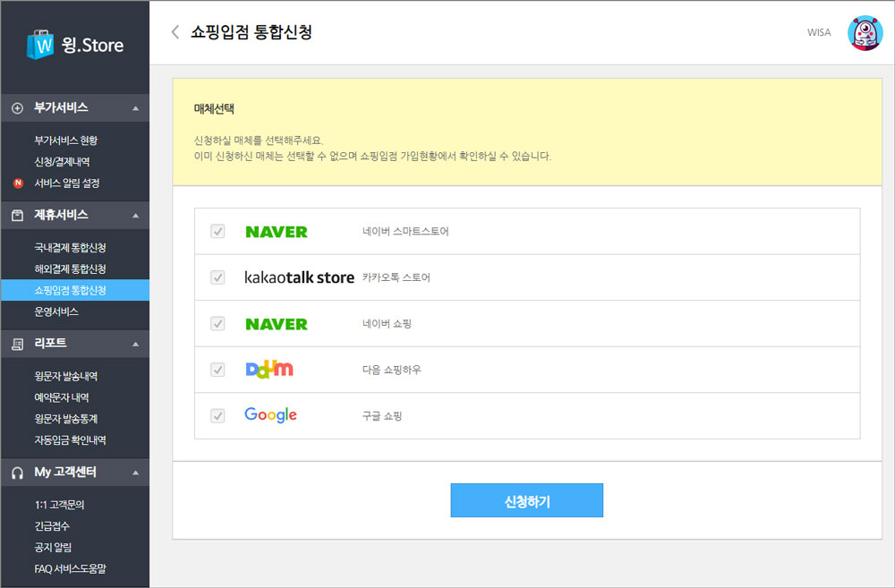Open 윙문자 발송통계 menu item
The height and width of the screenshot is (588, 895).
(65, 419)
